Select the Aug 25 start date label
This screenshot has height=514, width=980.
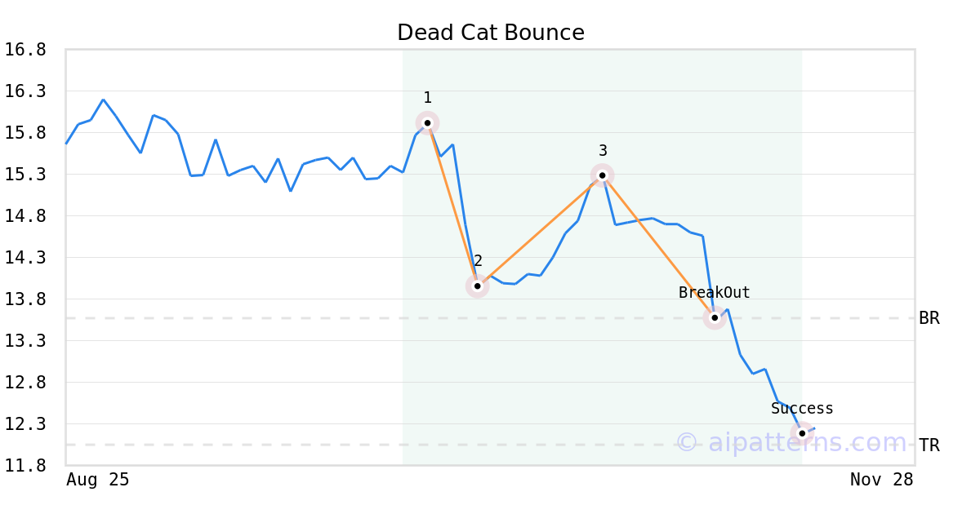click(97, 480)
